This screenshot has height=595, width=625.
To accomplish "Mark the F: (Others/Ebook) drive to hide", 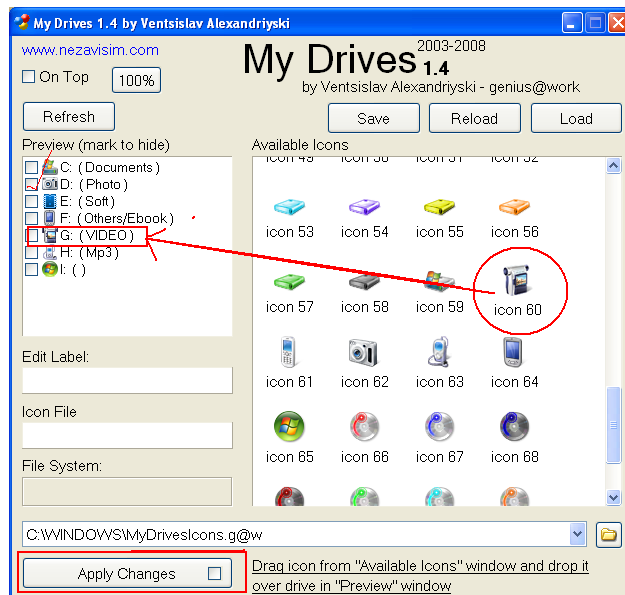I will coord(31,218).
